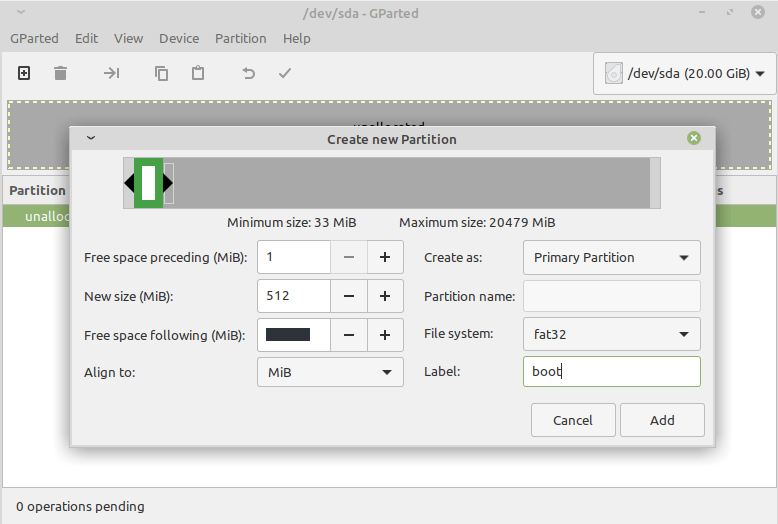Click the Resize/Move toolbar icon

pyautogui.click(x=111, y=73)
